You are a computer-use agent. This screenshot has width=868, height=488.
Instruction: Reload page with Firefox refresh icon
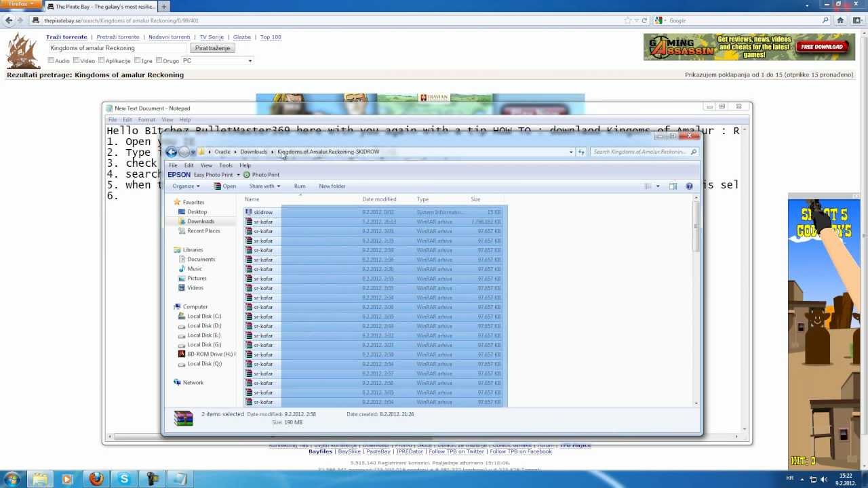(x=644, y=20)
